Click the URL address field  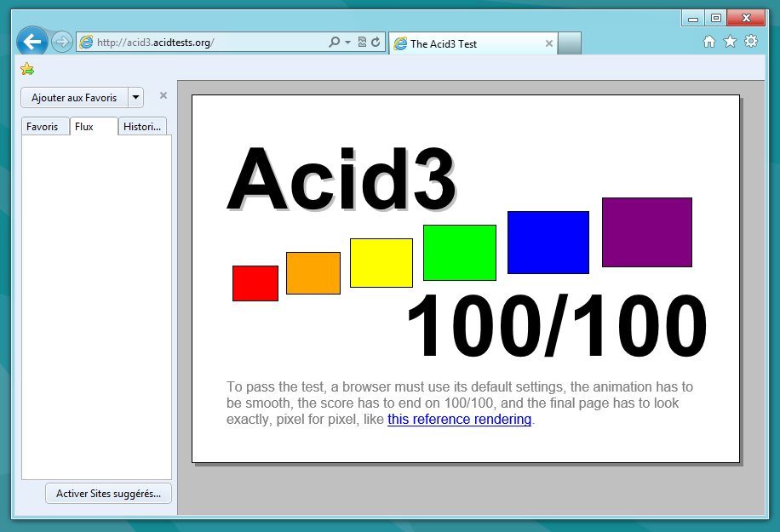tap(204, 43)
